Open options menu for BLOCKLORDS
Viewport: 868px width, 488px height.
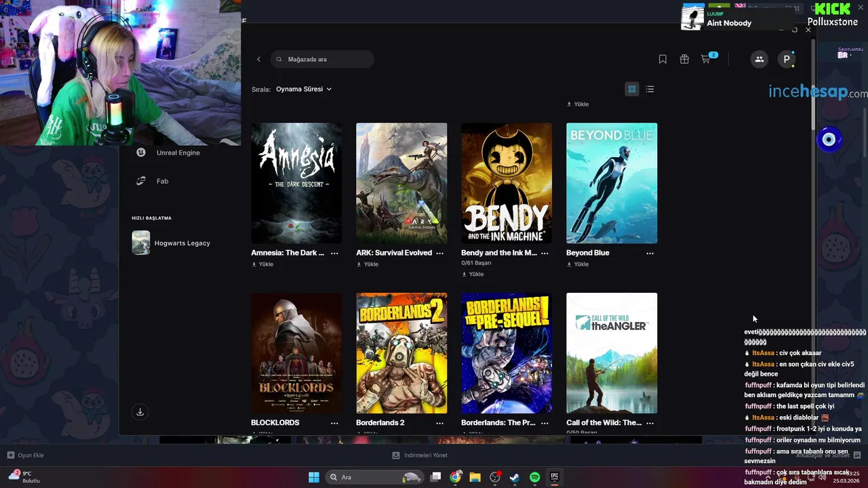(334, 423)
